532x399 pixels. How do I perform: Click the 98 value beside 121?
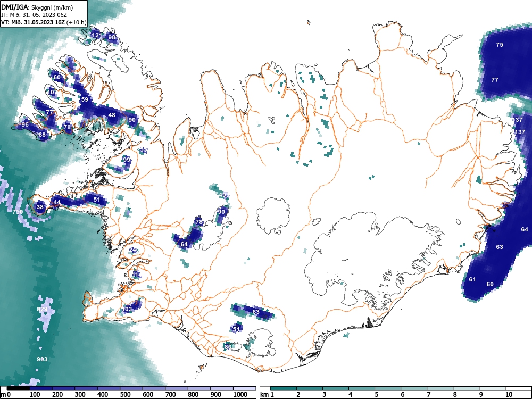[x=111, y=37]
